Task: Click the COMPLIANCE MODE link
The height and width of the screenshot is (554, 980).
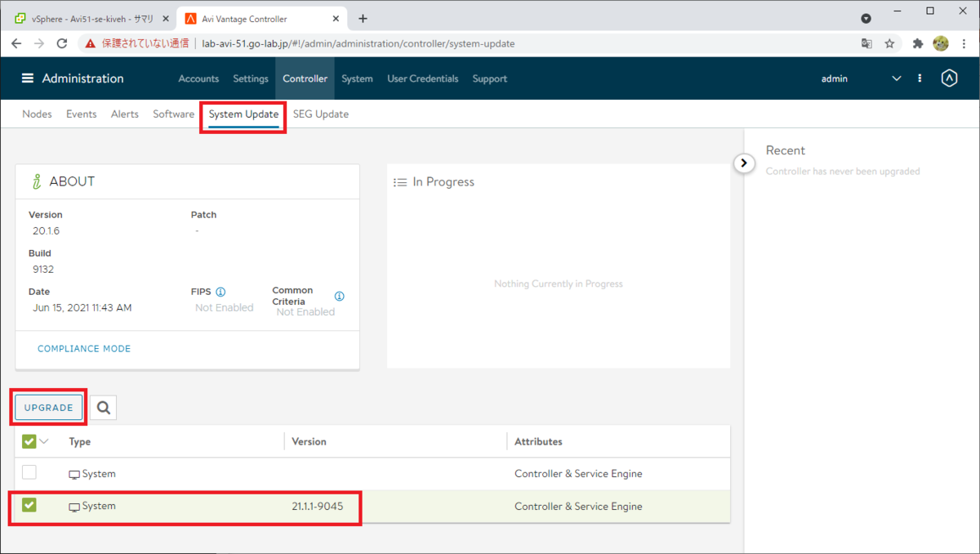Action: 84,348
